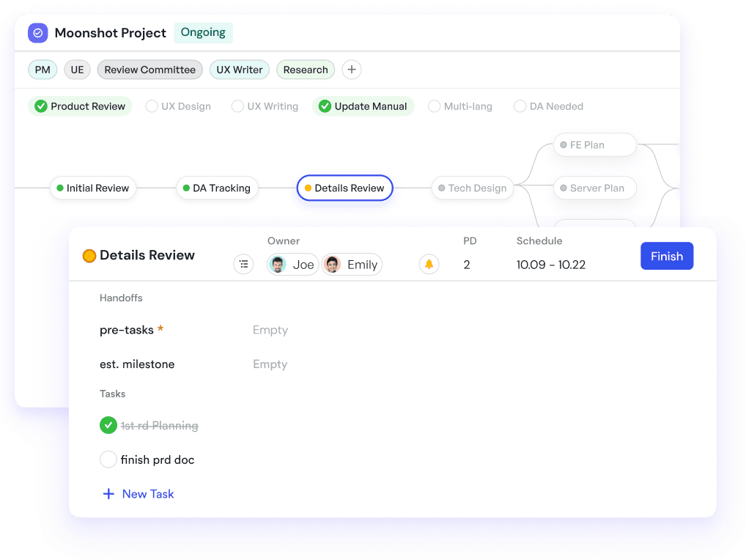Select the Review Committee tag
The image size is (746, 560).
[x=150, y=70]
